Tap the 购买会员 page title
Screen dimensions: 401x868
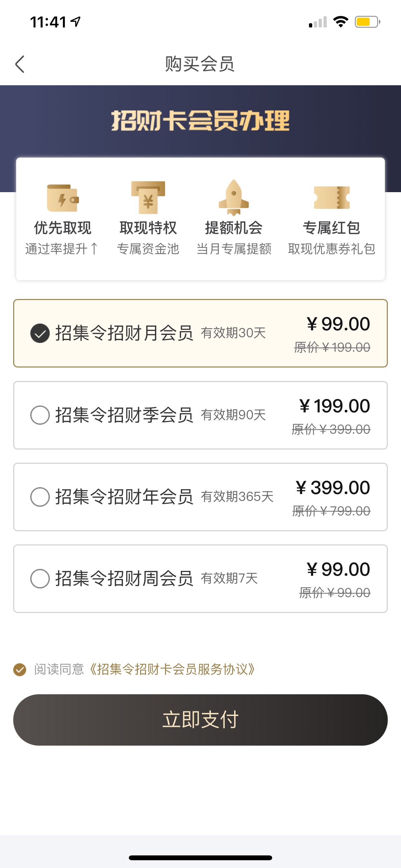200,64
